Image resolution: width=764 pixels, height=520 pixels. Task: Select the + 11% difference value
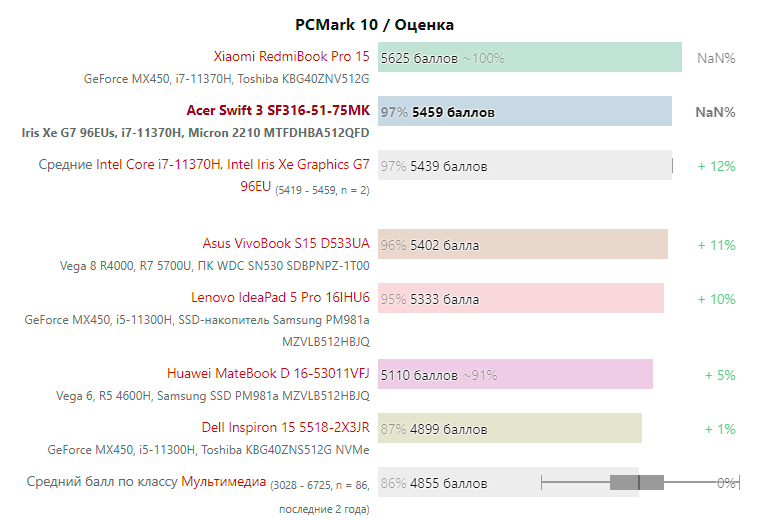point(716,246)
